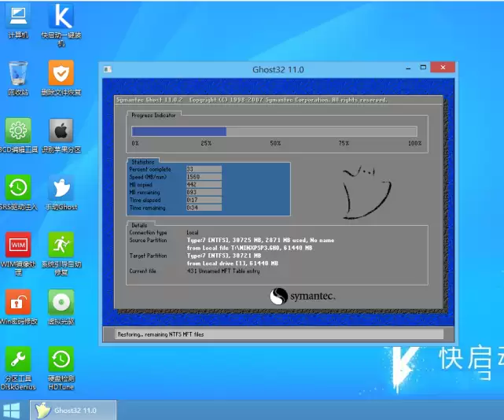Viewport: 504px width, 420px height.
Task: Open the BCD编辑工具 gear icon
Action: pos(18,135)
